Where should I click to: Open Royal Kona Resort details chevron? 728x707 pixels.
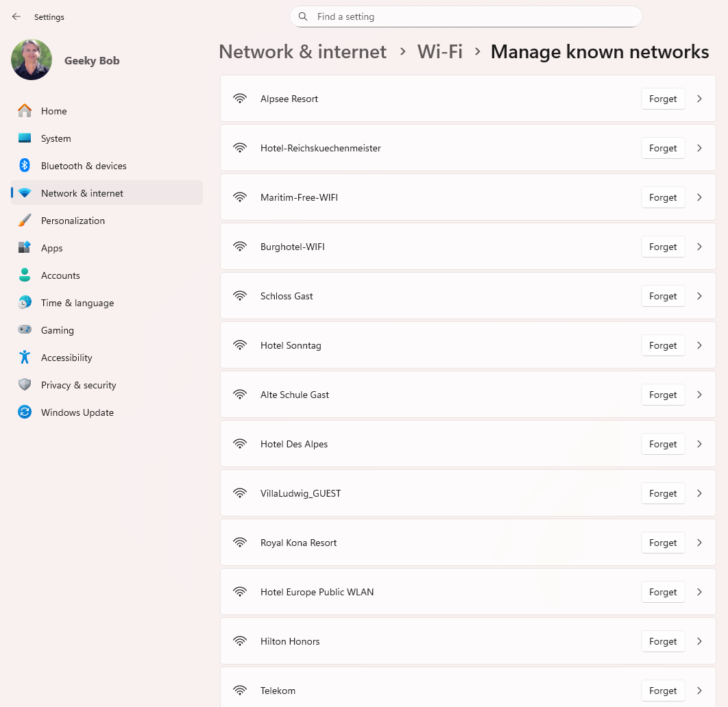(x=699, y=543)
